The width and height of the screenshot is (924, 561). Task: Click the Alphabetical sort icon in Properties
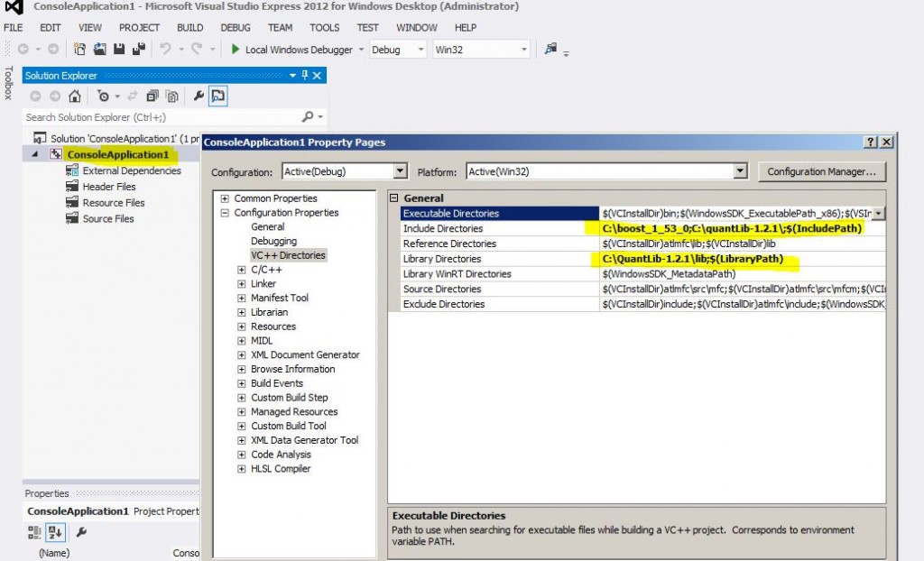click(x=54, y=532)
